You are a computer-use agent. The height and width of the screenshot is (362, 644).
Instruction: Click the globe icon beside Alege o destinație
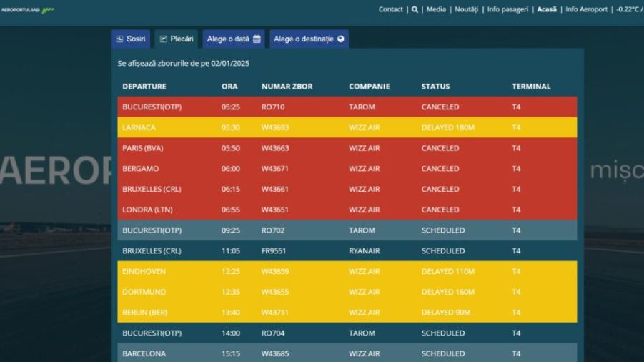[340, 39]
